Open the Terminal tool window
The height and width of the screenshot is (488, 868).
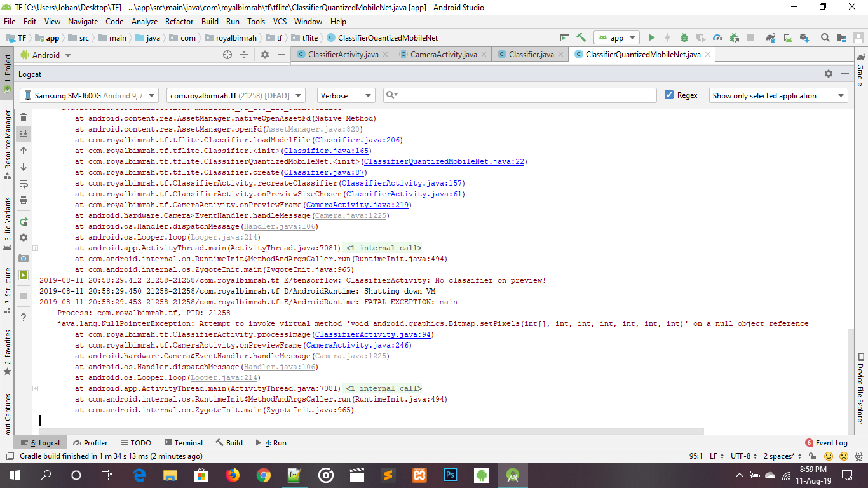coord(184,443)
